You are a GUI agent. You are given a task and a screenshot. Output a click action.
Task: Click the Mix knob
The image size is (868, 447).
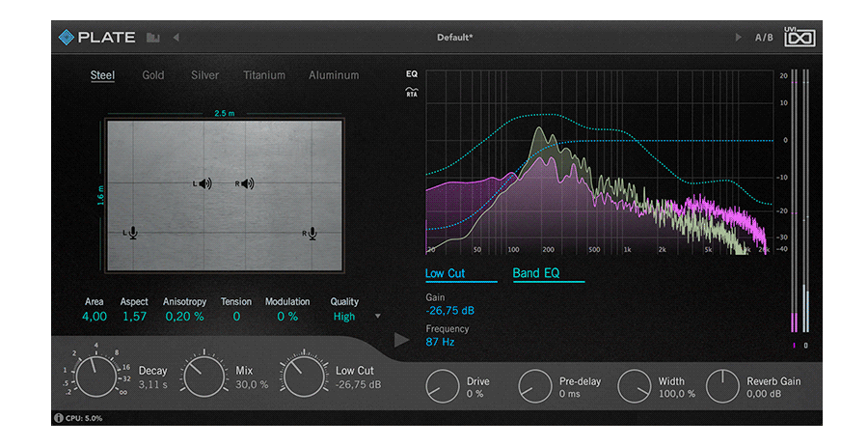pyautogui.click(x=203, y=377)
